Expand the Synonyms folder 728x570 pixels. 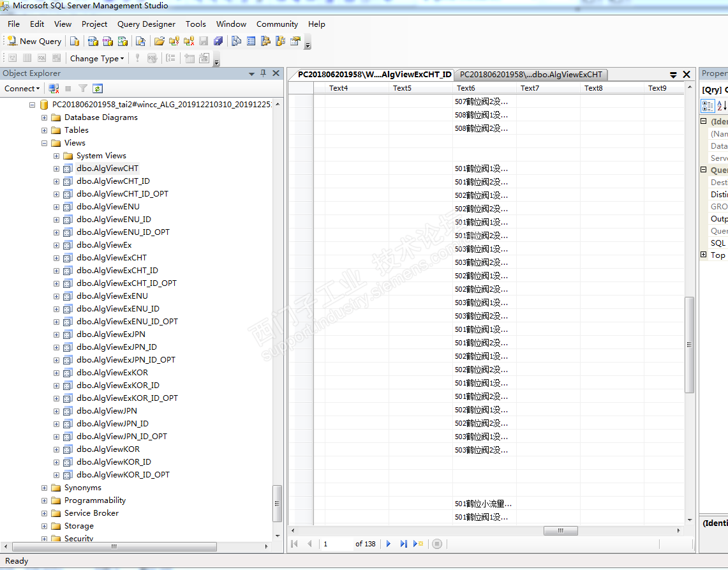click(x=44, y=488)
